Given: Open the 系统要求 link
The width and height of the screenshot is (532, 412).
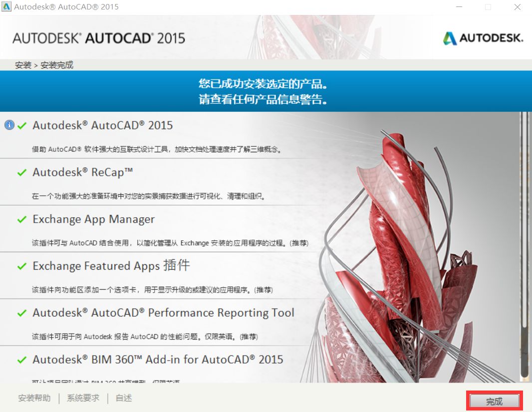Looking at the screenshot, I should coord(83,398).
